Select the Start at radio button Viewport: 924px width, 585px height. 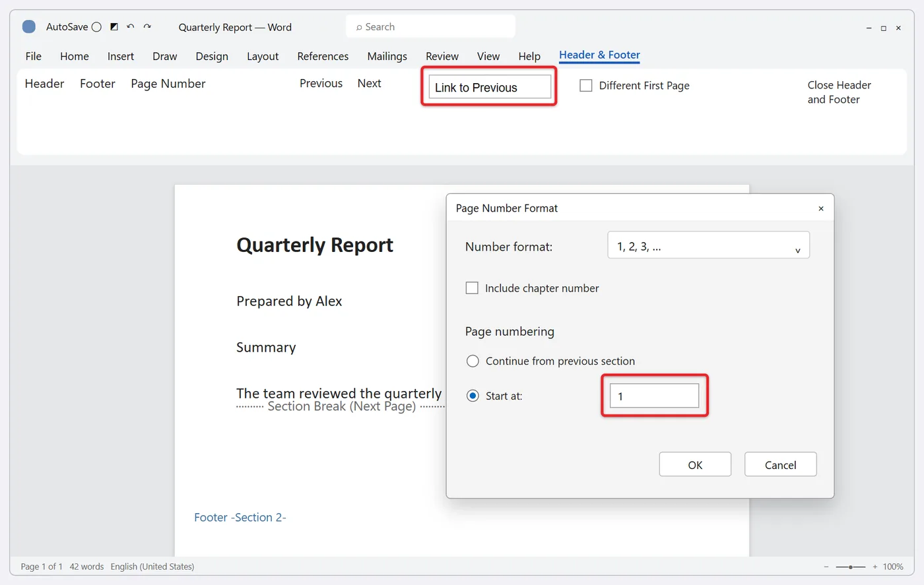(473, 396)
